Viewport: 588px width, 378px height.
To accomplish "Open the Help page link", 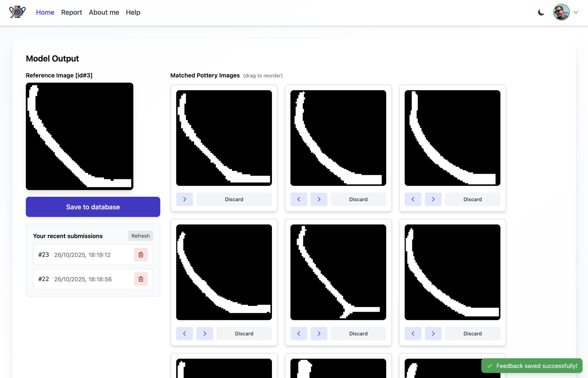I will (x=133, y=12).
